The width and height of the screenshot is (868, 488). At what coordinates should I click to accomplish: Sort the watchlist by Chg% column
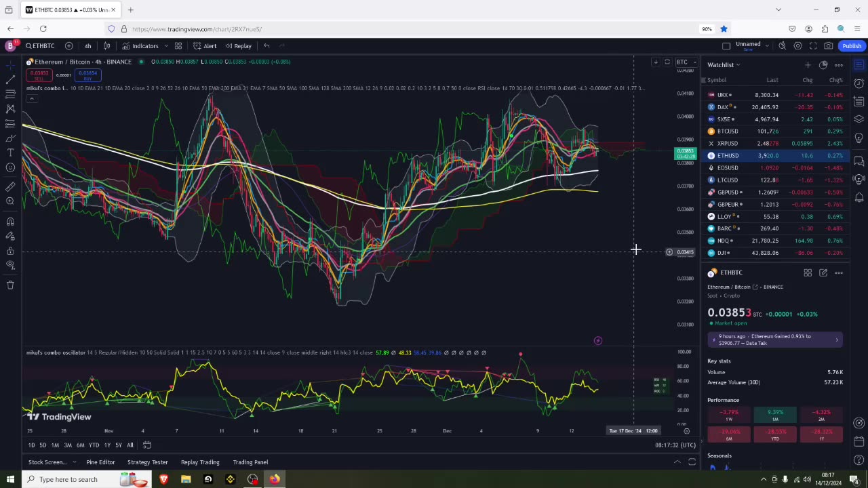835,80
